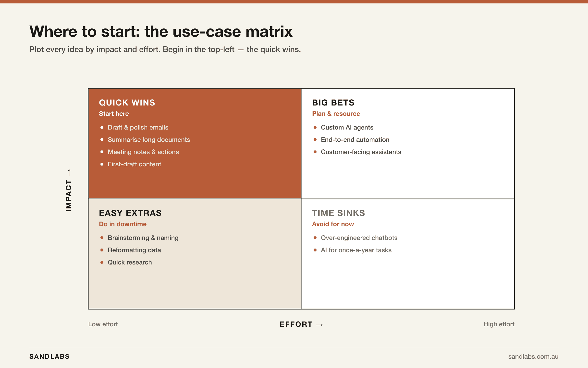Click the SANDLABS footer logo text

49,356
